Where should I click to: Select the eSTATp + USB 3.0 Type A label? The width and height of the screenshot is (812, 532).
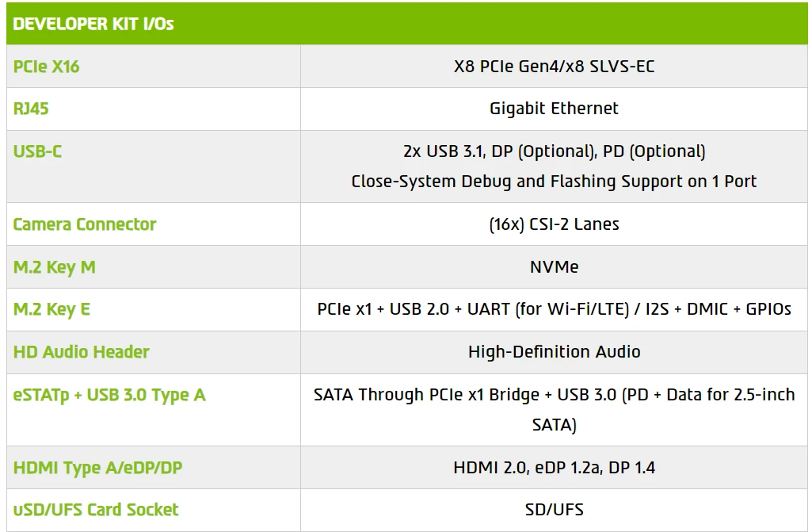[109, 395]
